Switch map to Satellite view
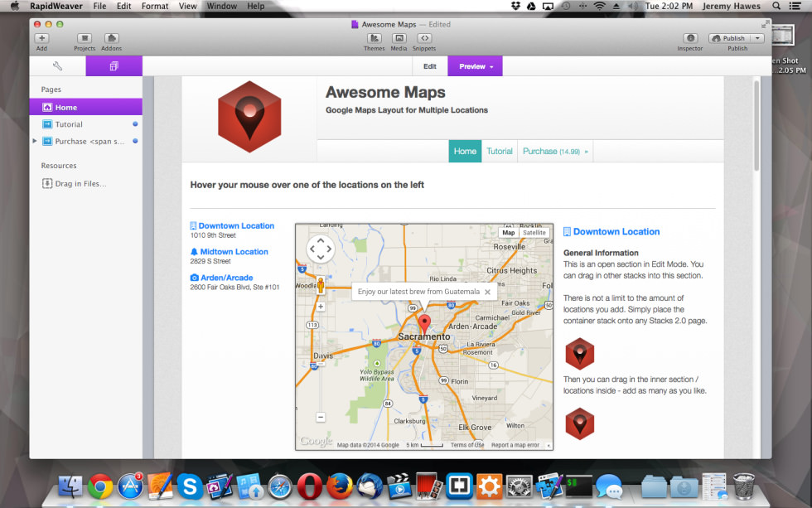The width and height of the screenshot is (812, 508). click(534, 233)
